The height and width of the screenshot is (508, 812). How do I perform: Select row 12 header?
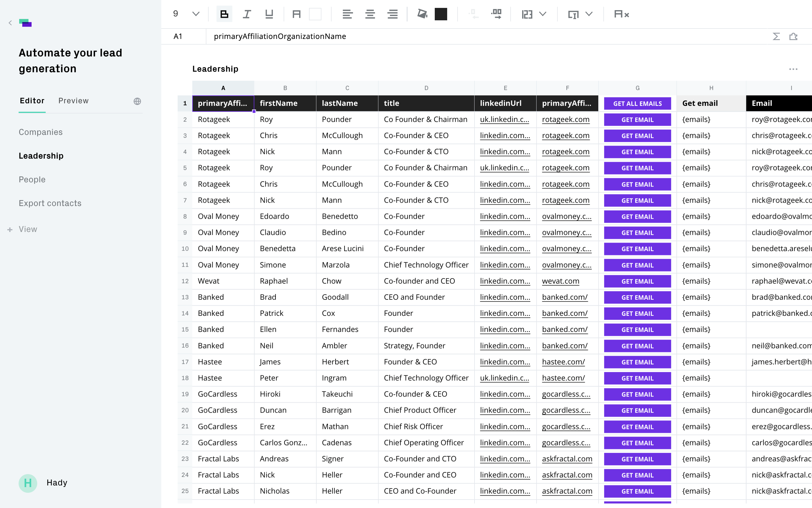tap(185, 281)
